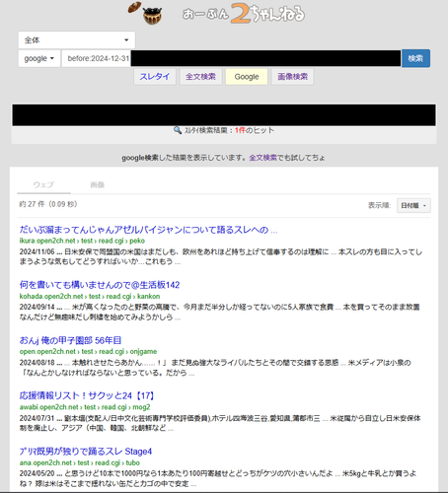
Task: Click the 2024/07/31 snippet text
Action: 220,423
